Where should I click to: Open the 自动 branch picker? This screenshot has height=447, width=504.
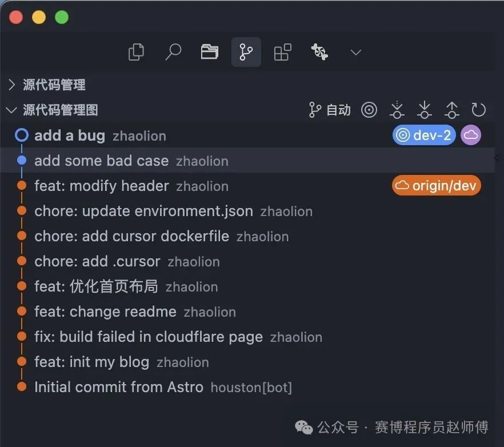click(330, 110)
